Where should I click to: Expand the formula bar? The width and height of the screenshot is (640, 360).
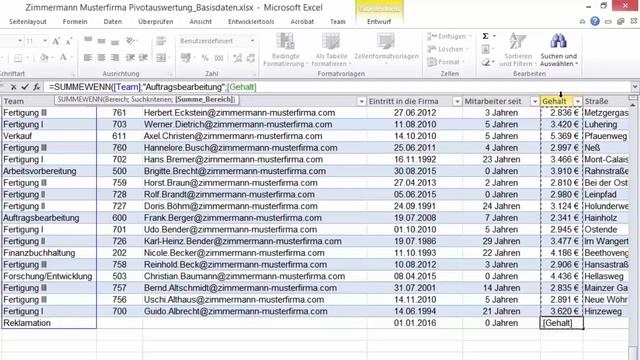click(635, 87)
